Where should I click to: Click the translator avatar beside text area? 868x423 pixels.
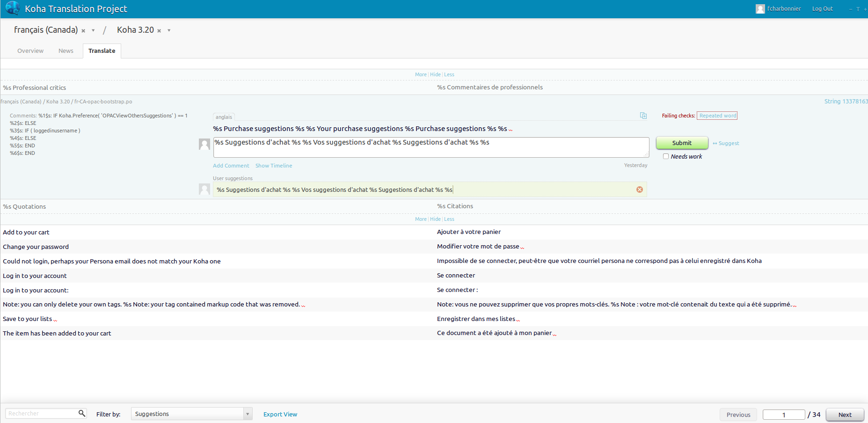pyautogui.click(x=204, y=144)
